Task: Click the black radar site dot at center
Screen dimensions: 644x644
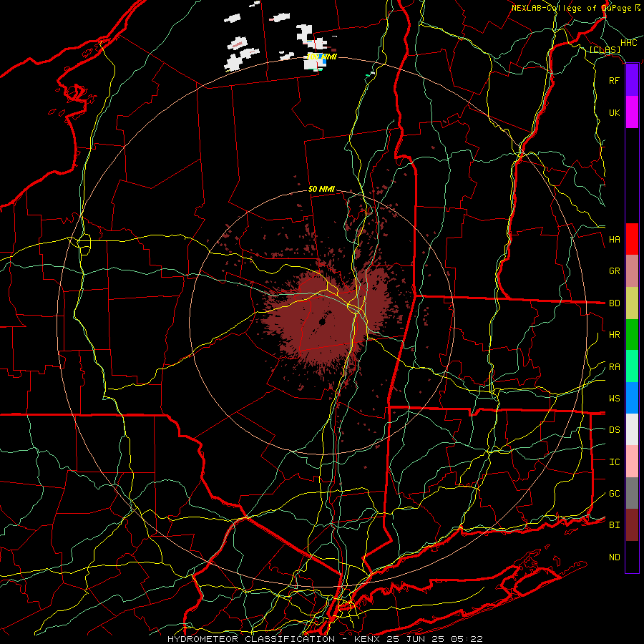Action: point(322,323)
